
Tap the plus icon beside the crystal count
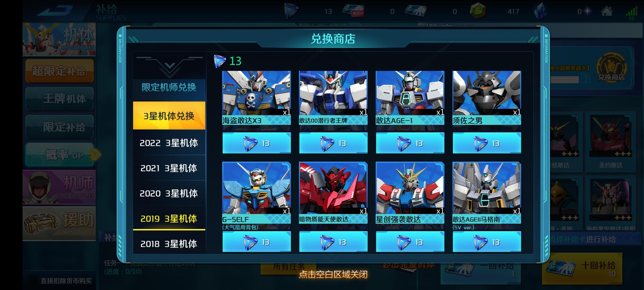(588, 11)
